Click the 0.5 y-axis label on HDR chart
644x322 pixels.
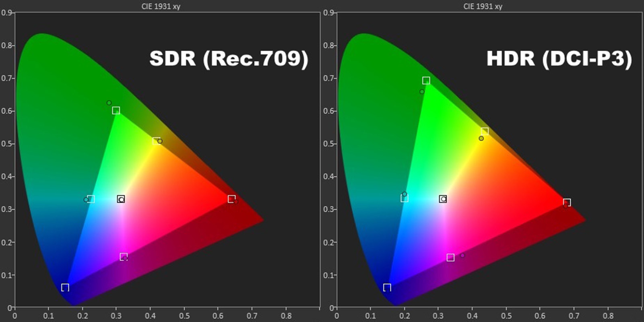(328, 144)
